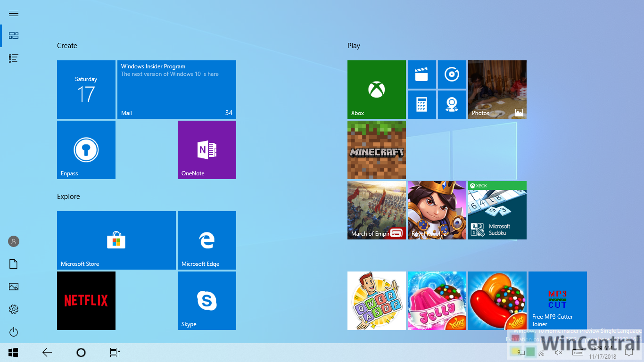The image size is (644, 362).
Task: Open Cortana circle on taskbar
Action: 81,353
